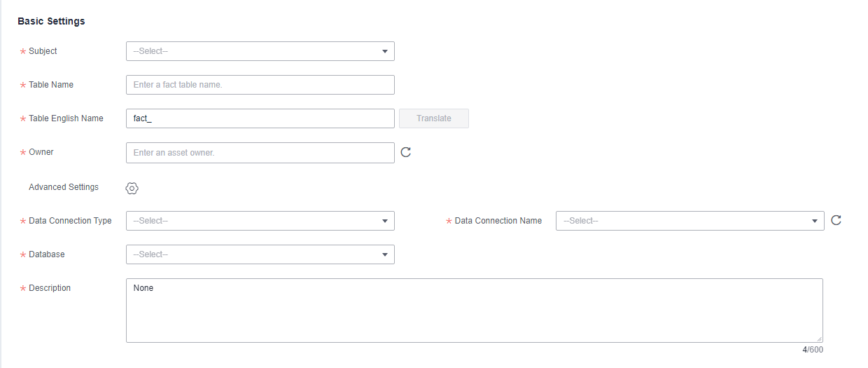
Task: Grab the Description box resize handle
Action: (x=818, y=338)
